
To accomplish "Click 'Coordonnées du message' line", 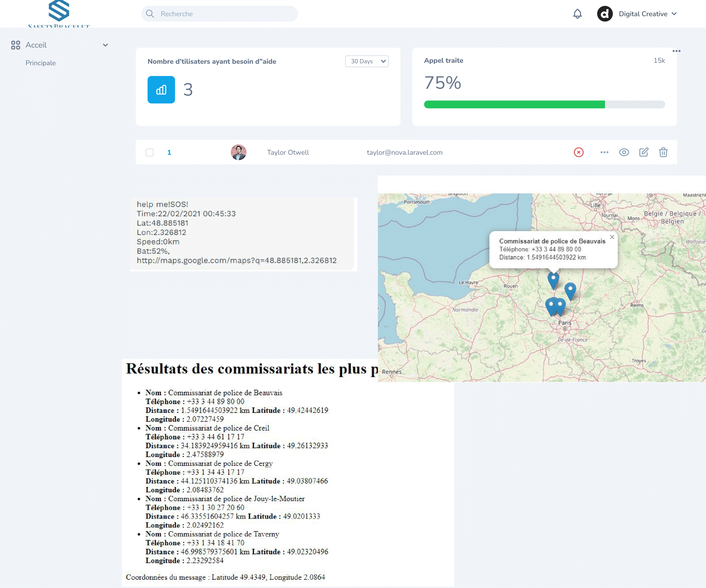I will [x=225, y=577].
